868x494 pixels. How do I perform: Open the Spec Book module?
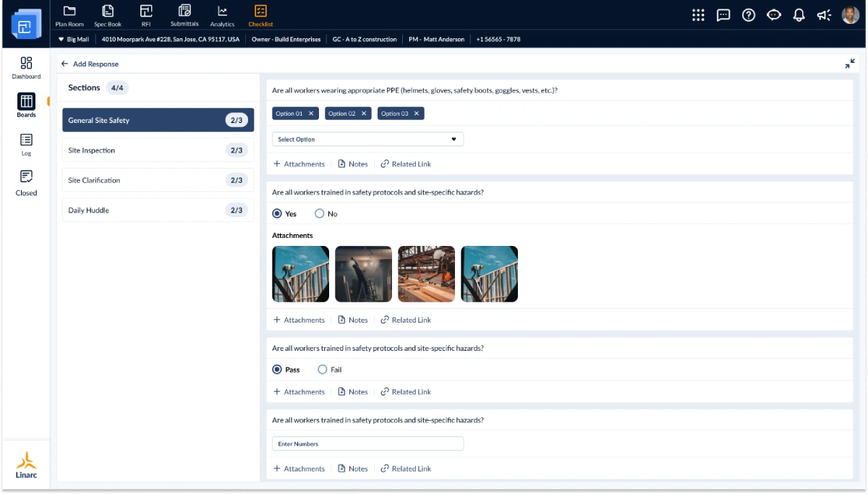coord(108,15)
